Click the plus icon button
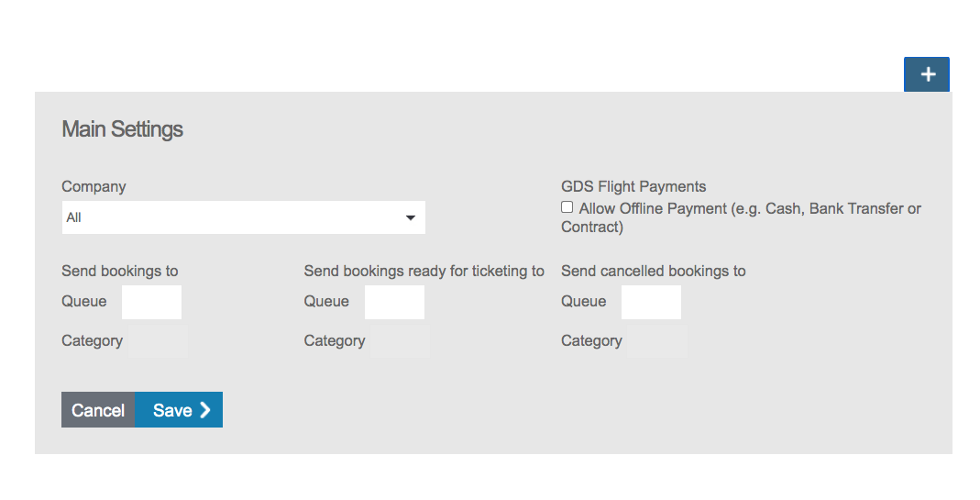Image resolution: width=980 pixels, height=500 pixels. (927, 74)
